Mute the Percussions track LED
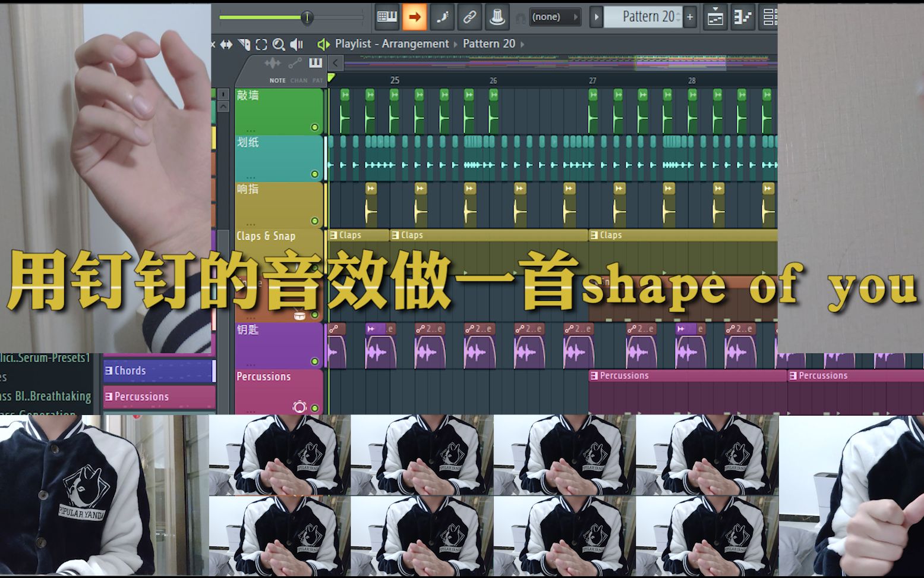The image size is (924, 578). tap(314, 409)
